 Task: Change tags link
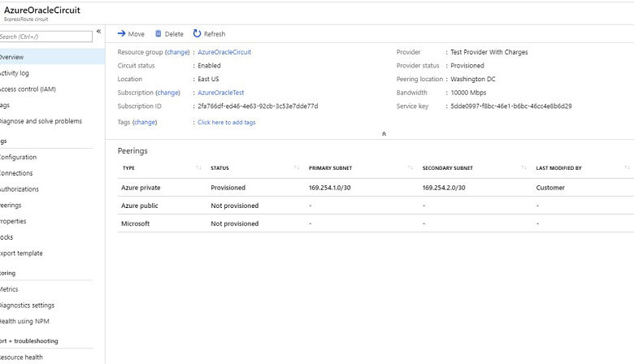coord(145,122)
